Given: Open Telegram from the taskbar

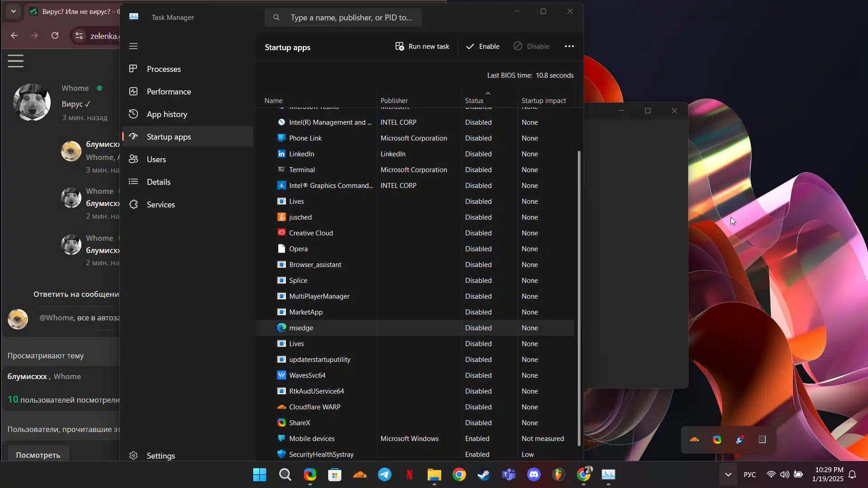Looking at the screenshot, I should tap(385, 474).
